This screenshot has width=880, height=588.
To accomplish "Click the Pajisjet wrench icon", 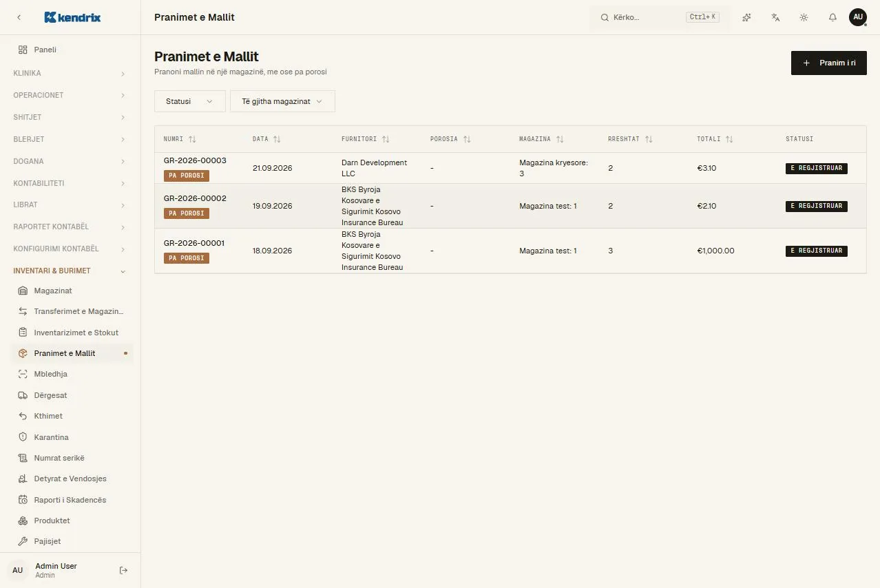I will (x=23, y=541).
